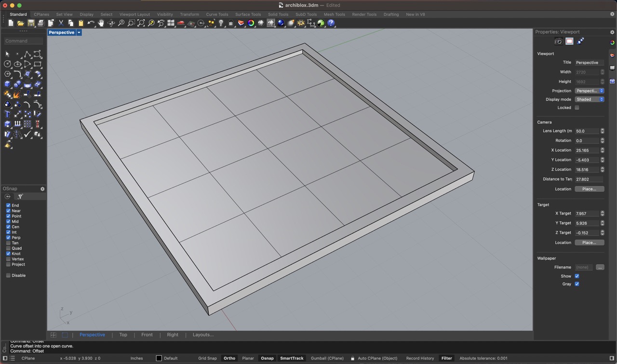Toggle Ortho in the status bar
Screen dimensions: 617x364
(x=229, y=358)
